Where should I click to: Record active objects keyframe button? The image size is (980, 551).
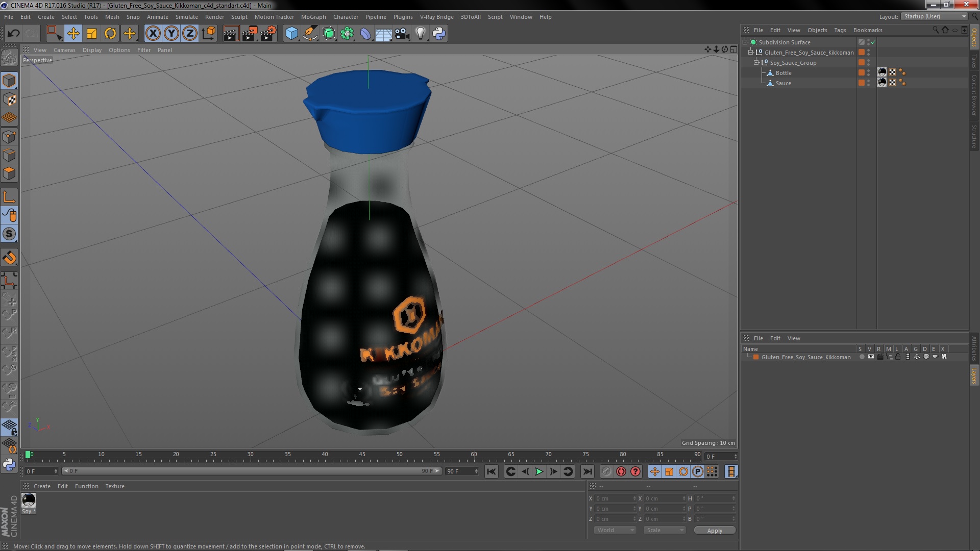pyautogui.click(x=606, y=472)
